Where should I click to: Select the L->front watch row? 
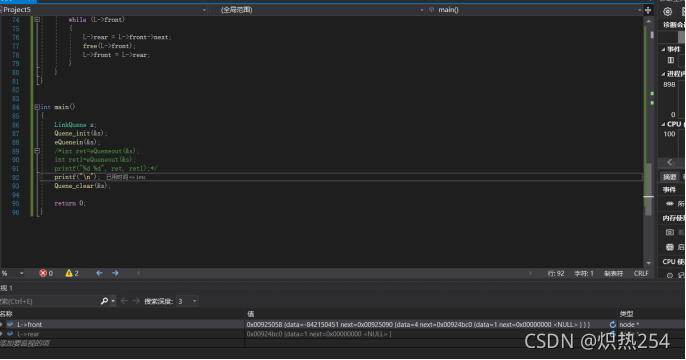pyautogui.click(x=342, y=325)
